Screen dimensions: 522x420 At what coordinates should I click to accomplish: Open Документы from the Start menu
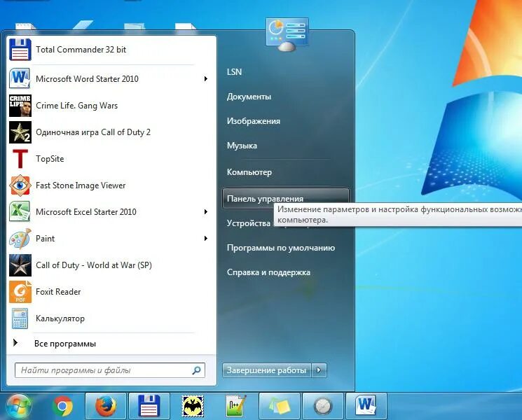point(249,97)
